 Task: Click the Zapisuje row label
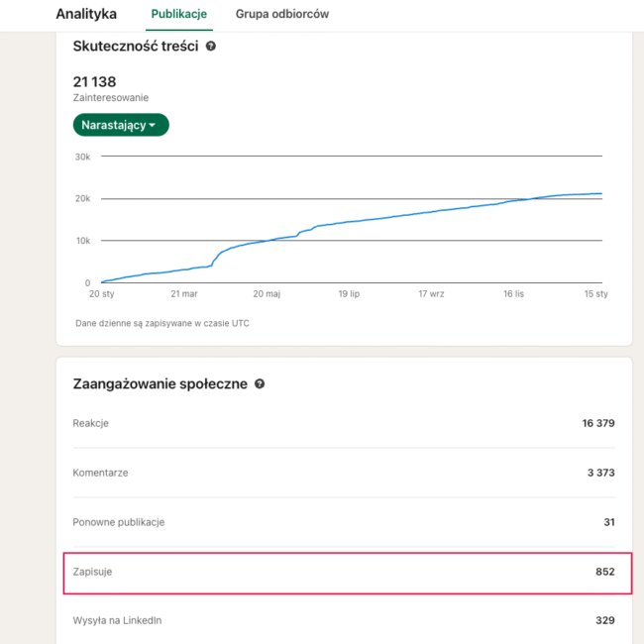tap(92, 572)
